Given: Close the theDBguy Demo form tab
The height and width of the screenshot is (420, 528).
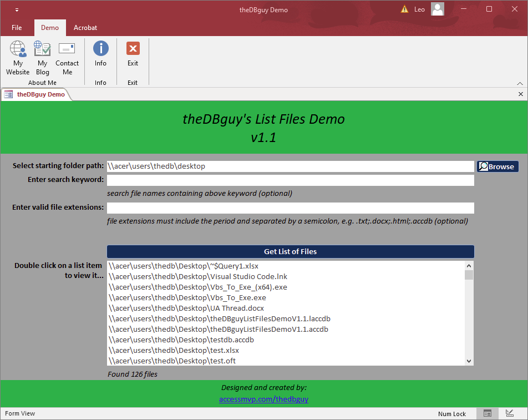Looking at the screenshot, I should tap(521, 94).
